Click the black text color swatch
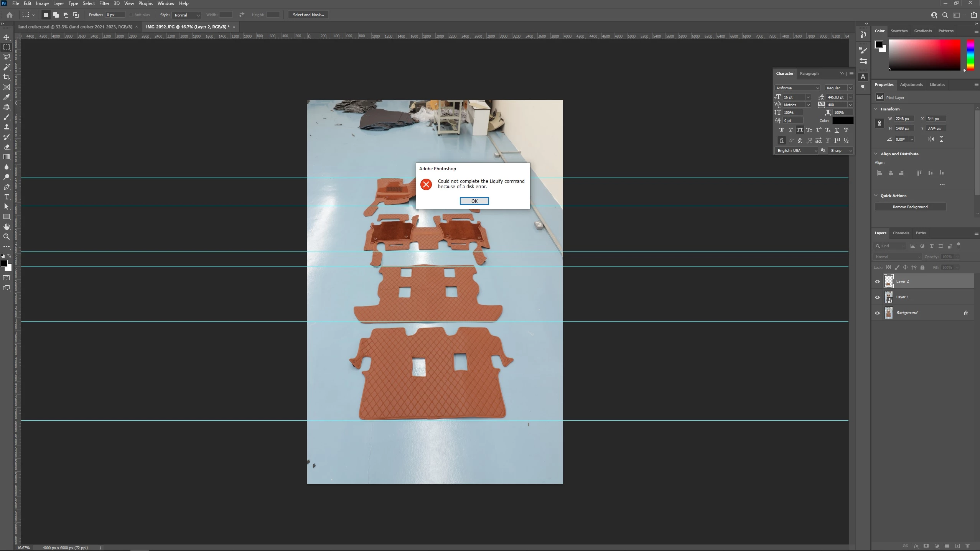This screenshot has width=980, height=551. coord(842,120)
